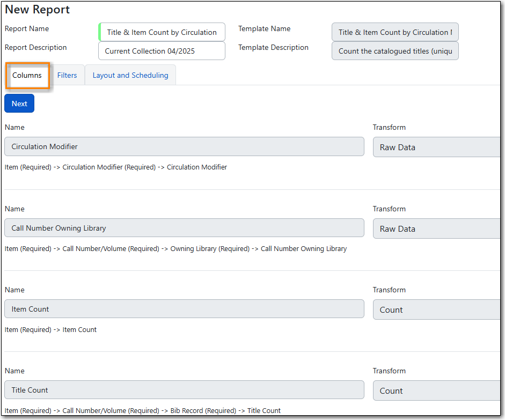
Task: Switch to the Columns tab
Action: point(27,76)
